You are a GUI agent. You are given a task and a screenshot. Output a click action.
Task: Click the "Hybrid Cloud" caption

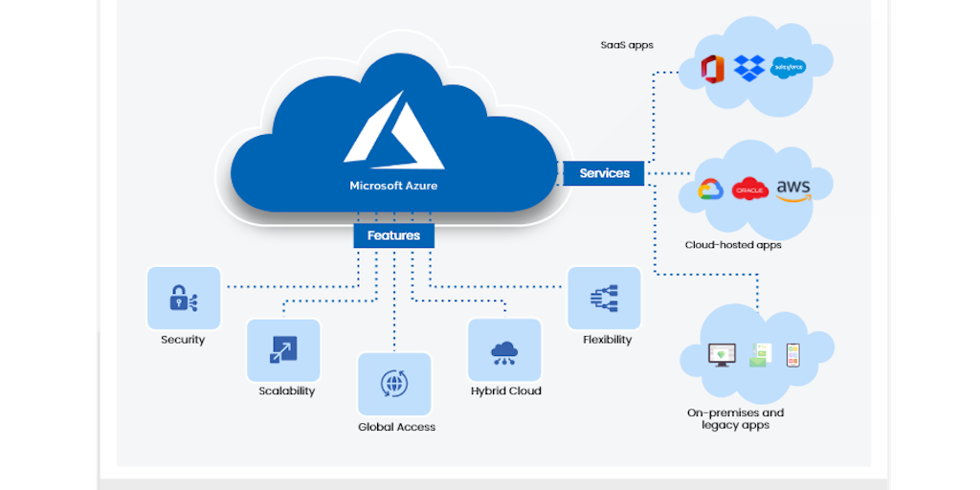(506, 391)
